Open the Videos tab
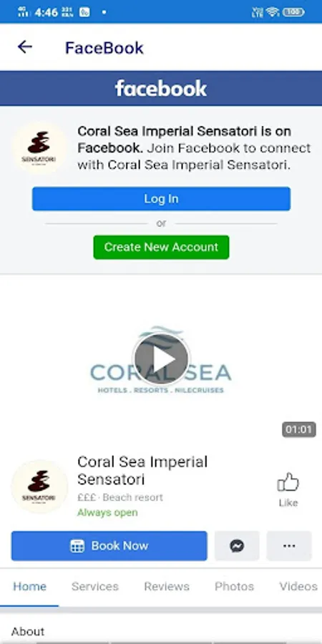 (x=298, y=586)
